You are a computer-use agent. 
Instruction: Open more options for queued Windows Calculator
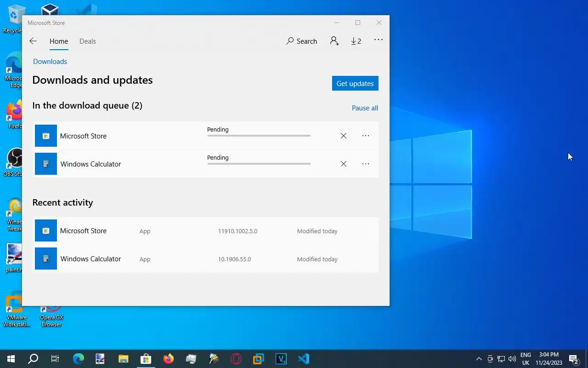tap(366, 164)
